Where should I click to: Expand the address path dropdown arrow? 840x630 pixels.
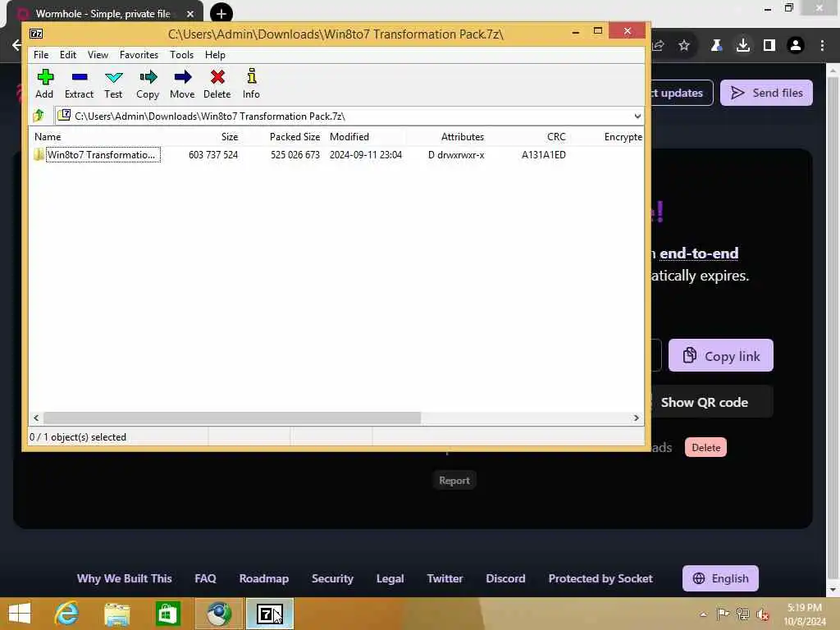(637, 116)
